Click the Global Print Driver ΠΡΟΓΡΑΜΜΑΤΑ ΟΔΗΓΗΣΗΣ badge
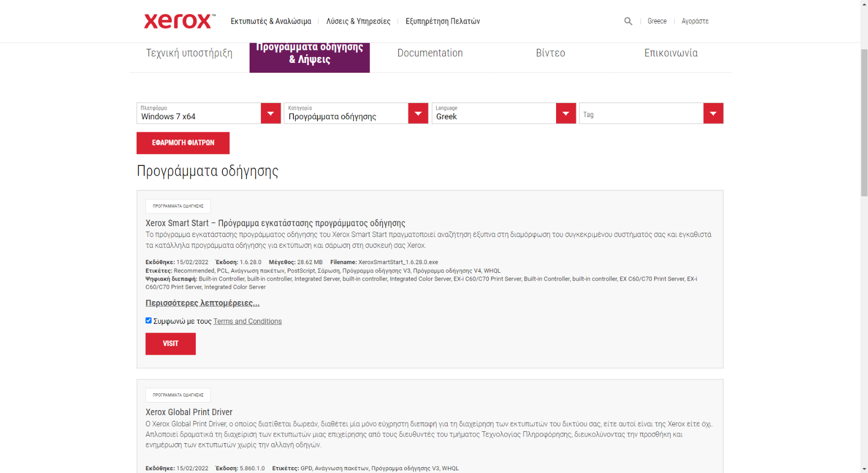The height and width of the screenshot is (473, 868). click(178, 395)
